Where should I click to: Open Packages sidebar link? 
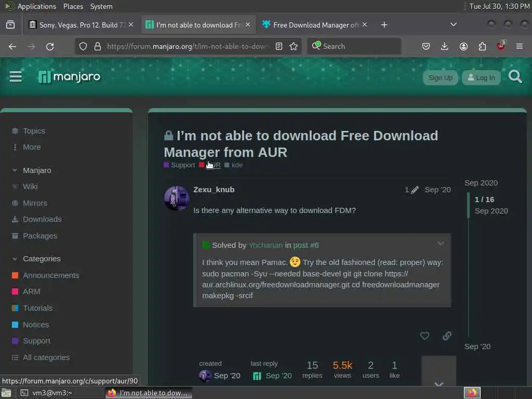pos(40,236)
